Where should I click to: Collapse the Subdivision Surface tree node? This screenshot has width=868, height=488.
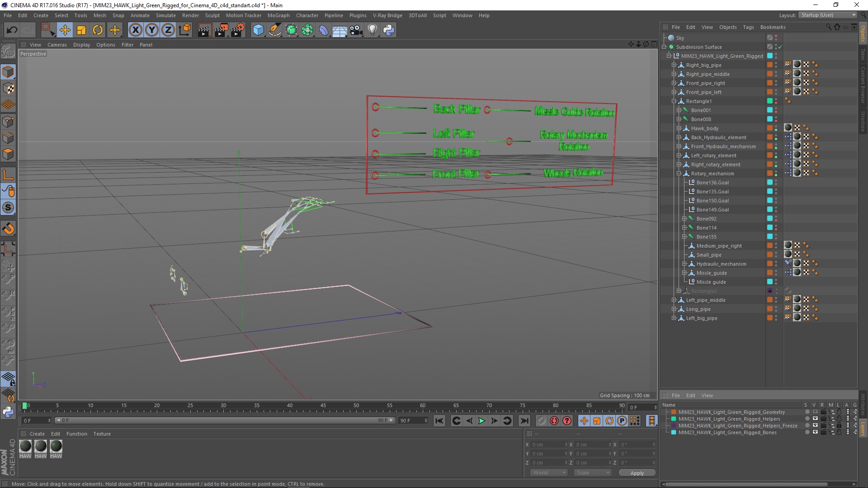664,47
